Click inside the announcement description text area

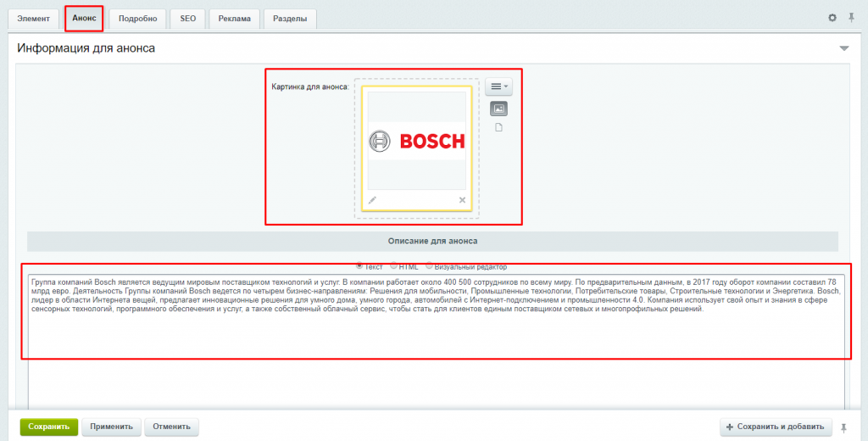tap(437, 343)
